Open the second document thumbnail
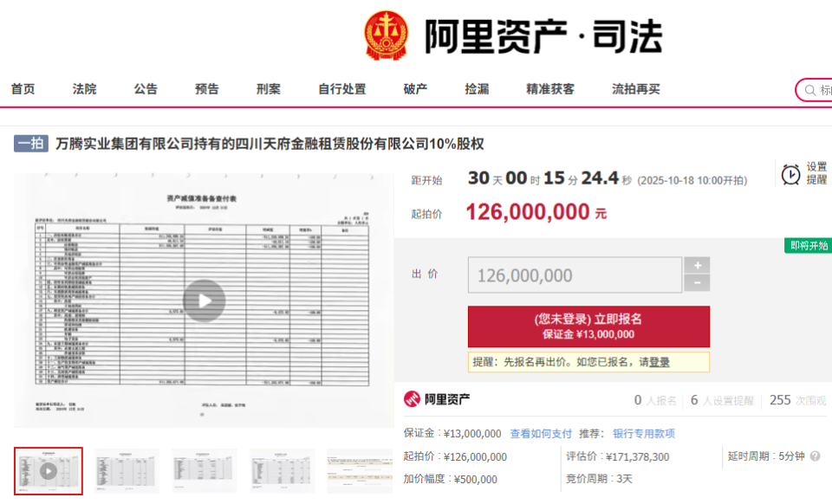Viewport: 832px width, 504px height. click(127, 470)
